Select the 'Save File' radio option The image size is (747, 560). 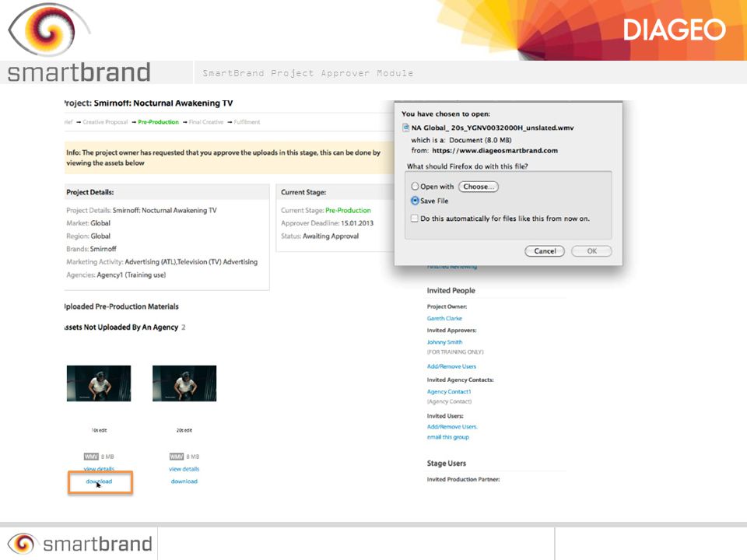(x=415, y=201)
